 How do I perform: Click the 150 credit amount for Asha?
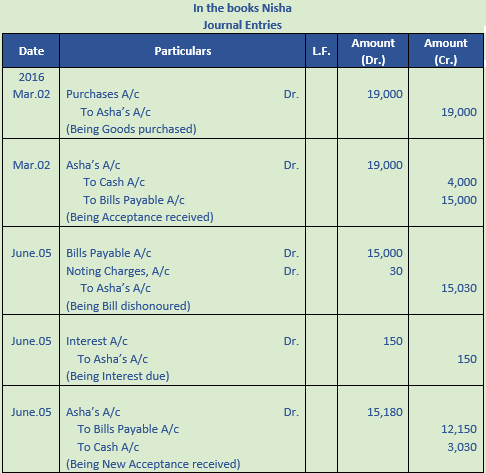tap(467, 359)
